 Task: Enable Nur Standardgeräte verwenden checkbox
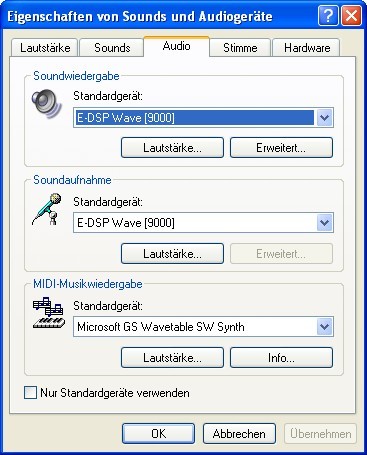pos(30,393)
